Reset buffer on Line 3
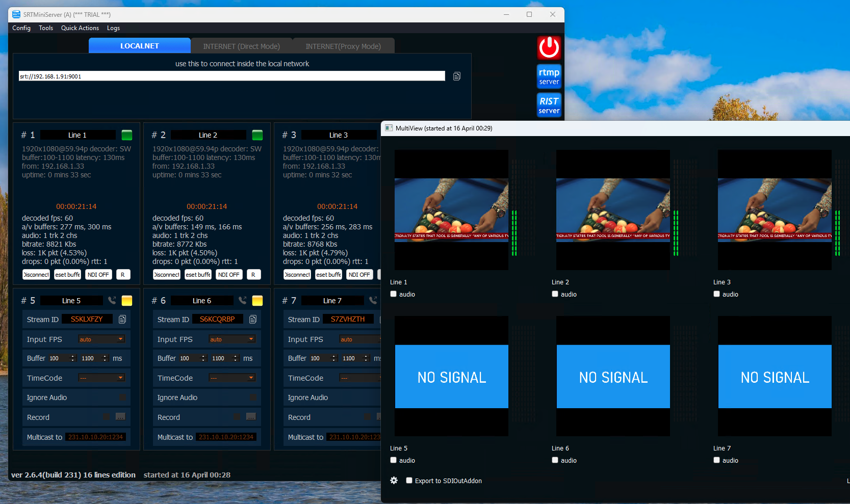 pos(329,275)
